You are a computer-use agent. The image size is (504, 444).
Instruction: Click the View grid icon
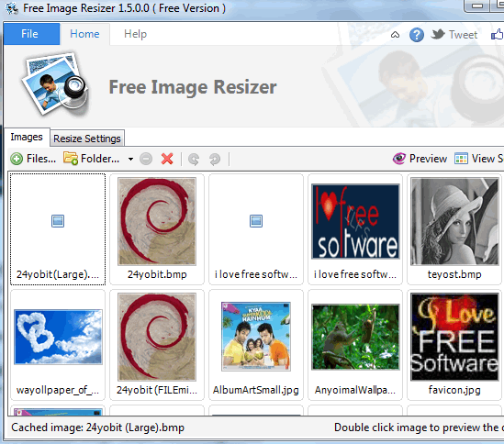point(461,159)
